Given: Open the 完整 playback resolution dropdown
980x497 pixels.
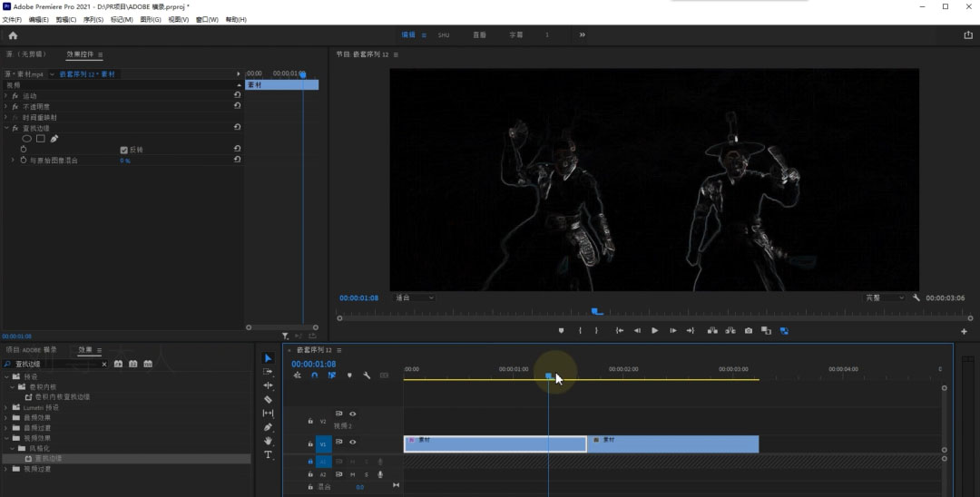Looking at the screenshot, I should click(x=885, y=297).
